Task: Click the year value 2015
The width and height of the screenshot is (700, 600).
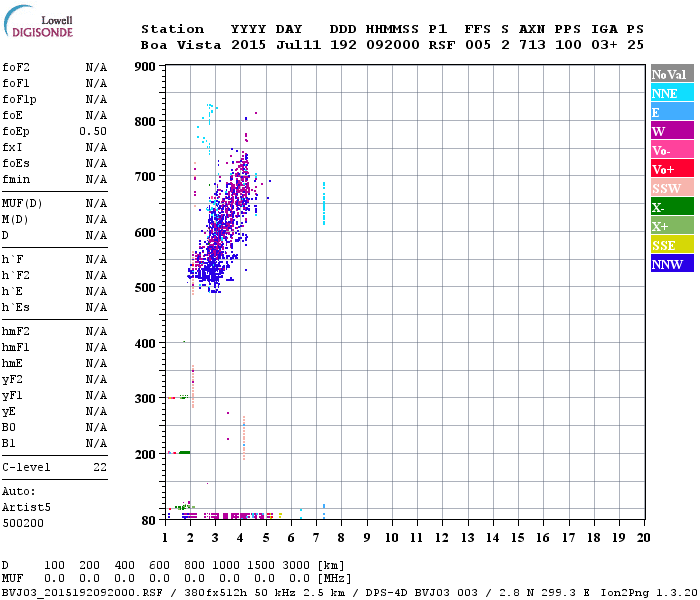Action: pyautogui.click(x=248, y=45)
